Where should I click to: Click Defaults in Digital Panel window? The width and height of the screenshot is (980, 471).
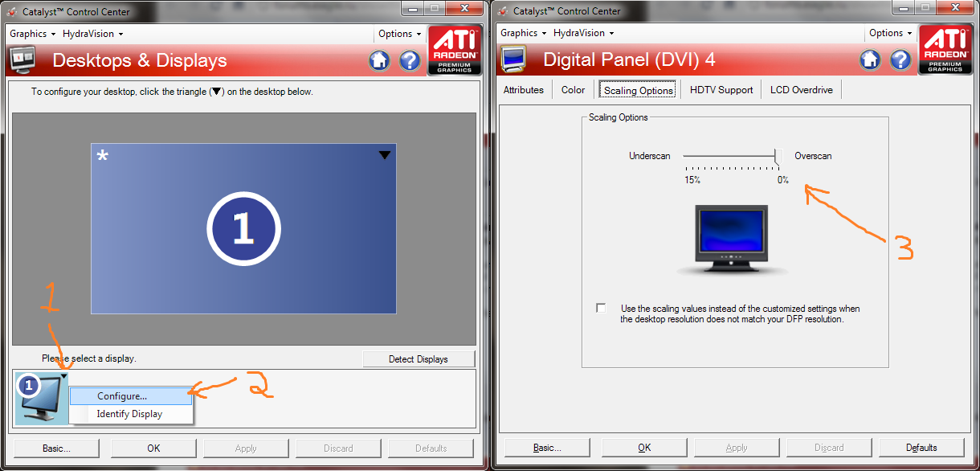pos(921,448)
